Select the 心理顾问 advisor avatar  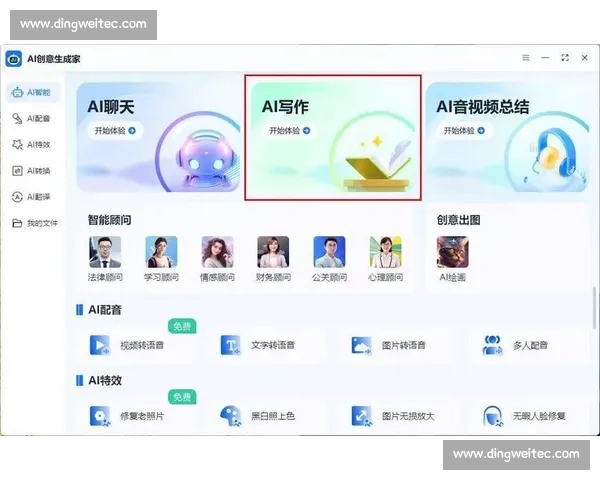385,252
